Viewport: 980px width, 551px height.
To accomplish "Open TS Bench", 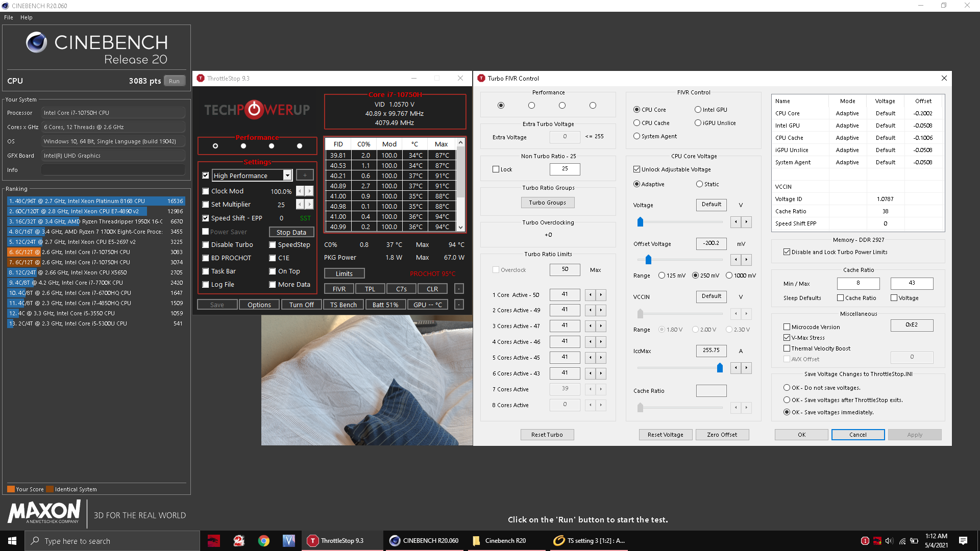I will tap(344, 305).
